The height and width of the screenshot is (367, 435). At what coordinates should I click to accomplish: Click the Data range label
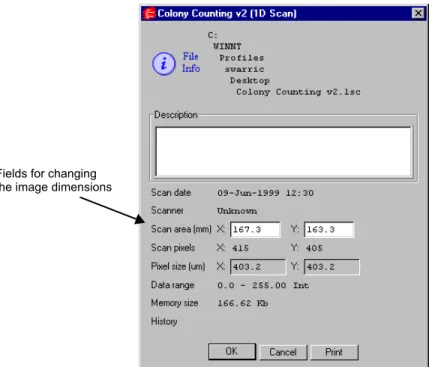(x=172, y=285)
